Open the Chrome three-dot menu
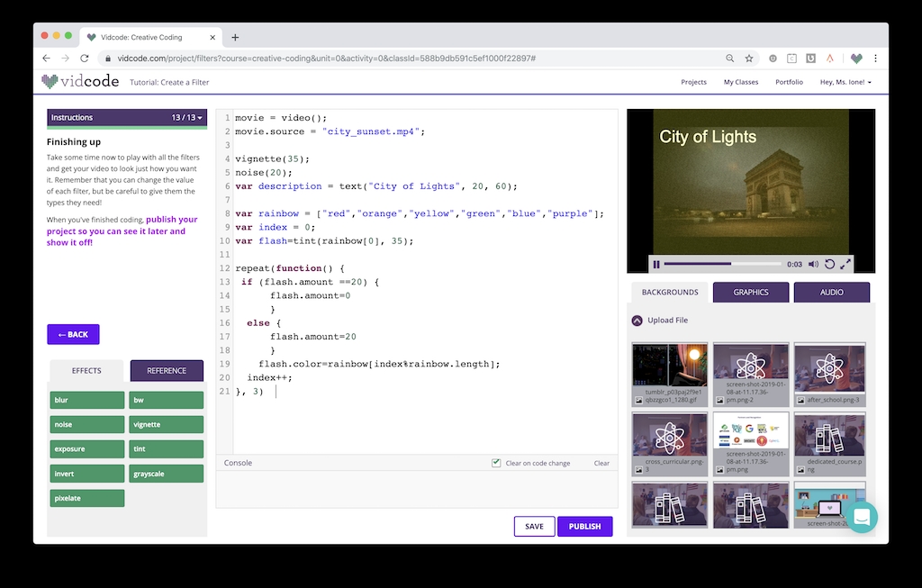The height and width of the screenshot is (588, 922). point(875,59)
